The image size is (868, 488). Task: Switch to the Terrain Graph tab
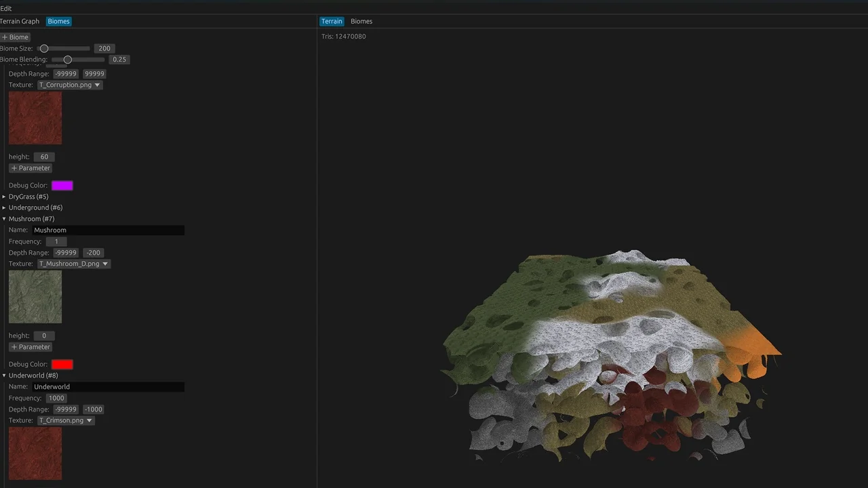click(x=20, y=22)
